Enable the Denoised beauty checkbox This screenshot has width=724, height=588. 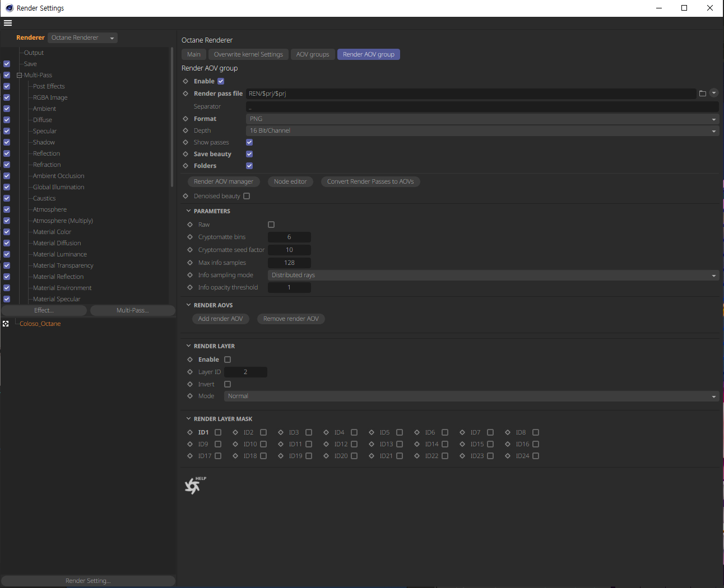pos(247,196)
